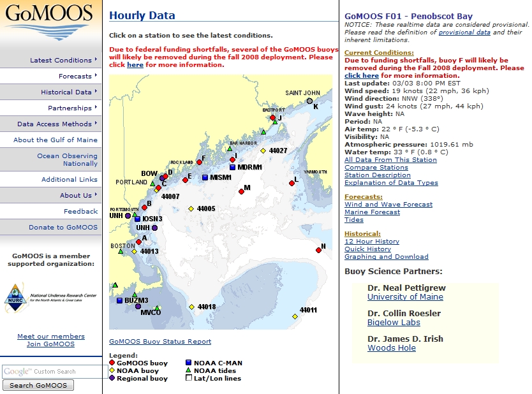Open Join GoMOOS link
The width and height of the screenshot is (532, 394).
50,344
